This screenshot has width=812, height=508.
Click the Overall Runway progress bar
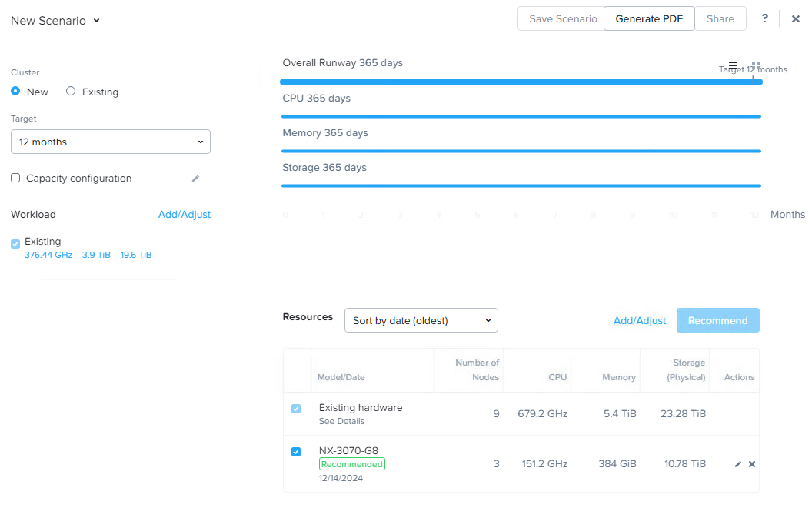(x=521, y=82)
